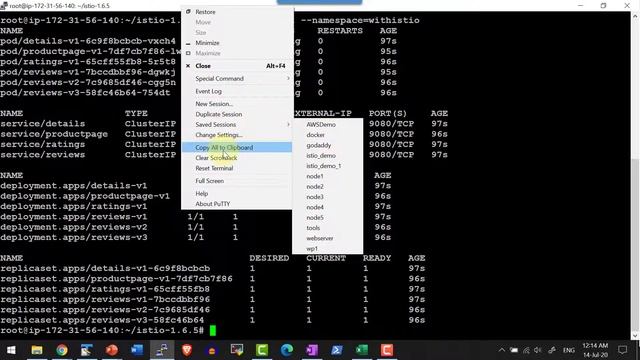Open PowerShell from the taskbar

pyautogui.click(x=337, y=350)
